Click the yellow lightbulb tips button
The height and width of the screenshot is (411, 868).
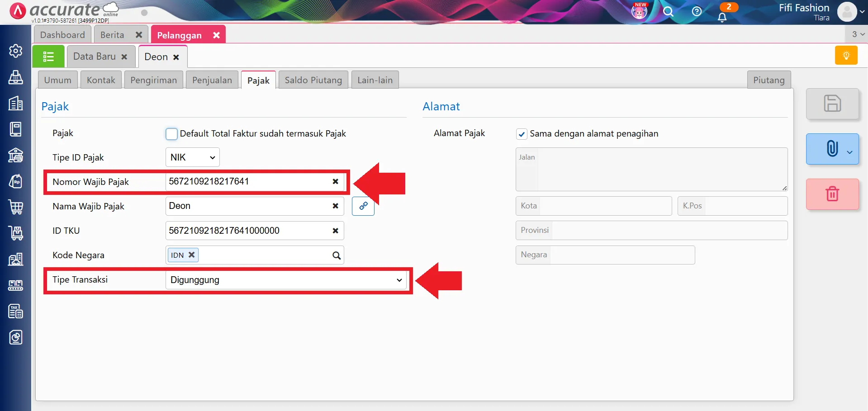846,56
